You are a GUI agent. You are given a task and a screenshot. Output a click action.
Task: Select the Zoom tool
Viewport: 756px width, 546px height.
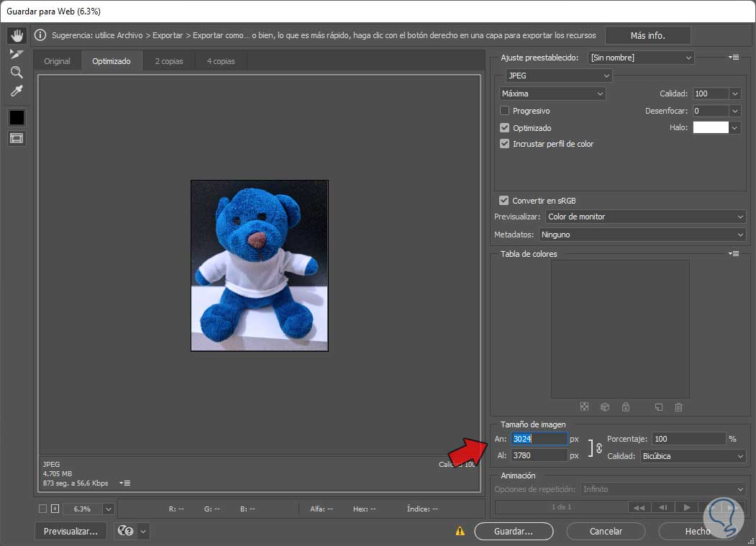17,72
